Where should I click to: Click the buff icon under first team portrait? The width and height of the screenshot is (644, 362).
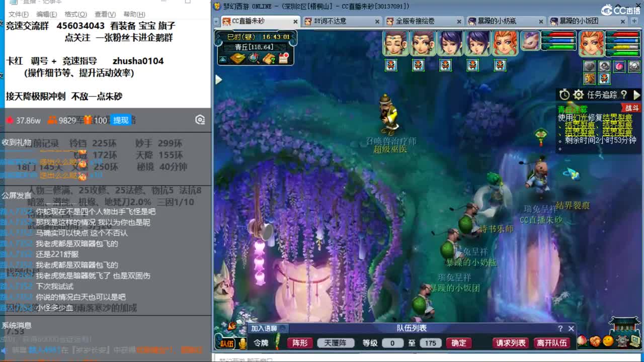click(391, 65)
